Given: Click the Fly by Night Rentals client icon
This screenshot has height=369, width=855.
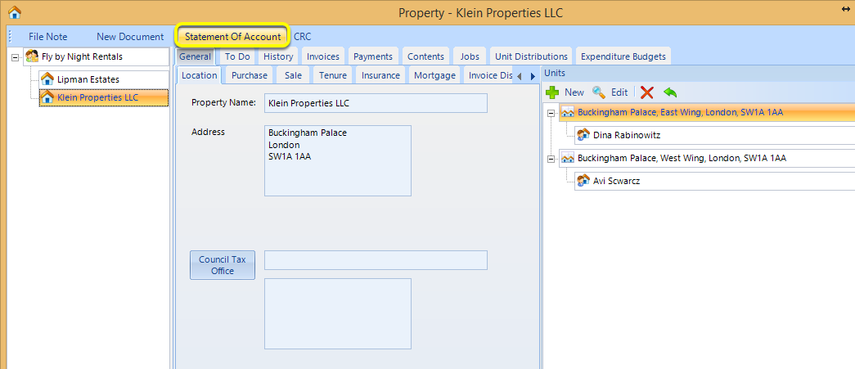Looking at the screenshot, I should (32, 56).
